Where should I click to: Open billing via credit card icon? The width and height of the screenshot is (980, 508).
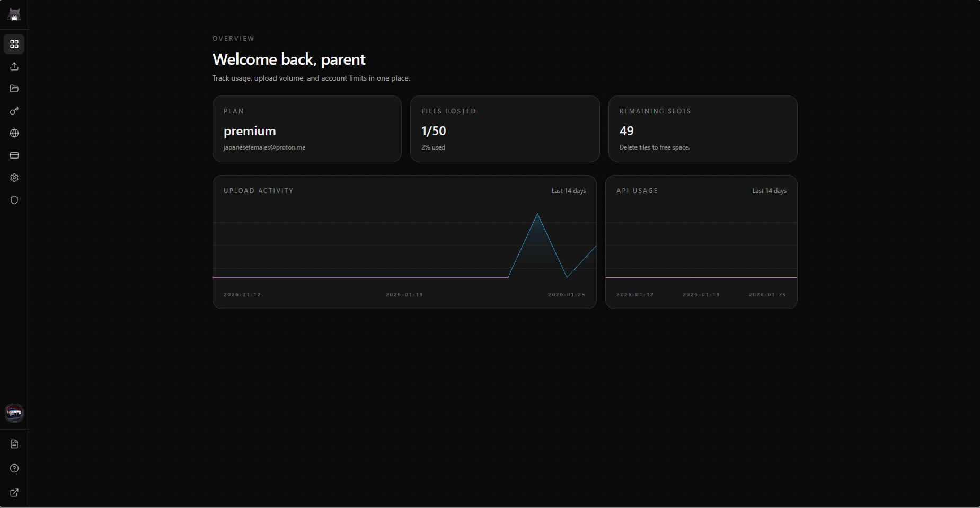click(14, 155)
